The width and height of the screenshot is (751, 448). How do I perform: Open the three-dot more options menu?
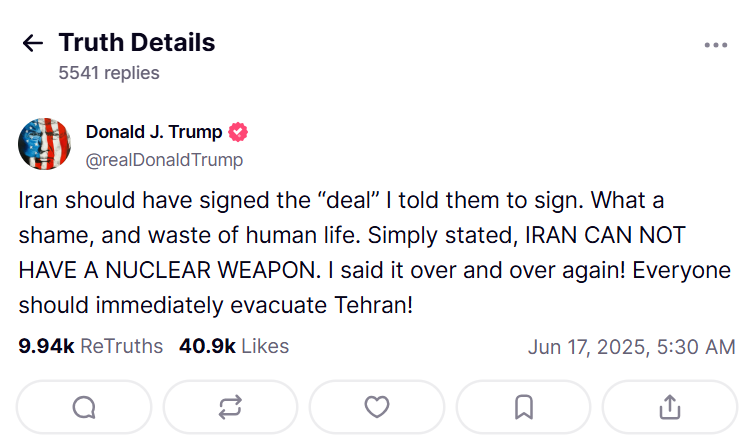(715, 45)
